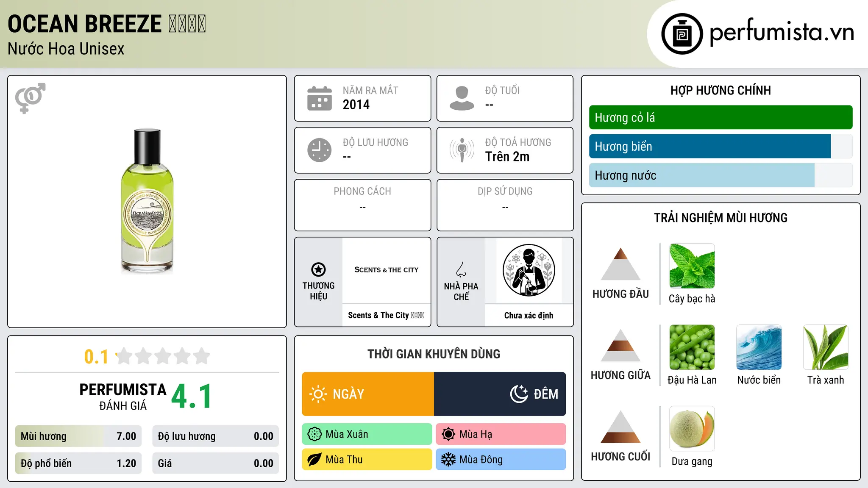Image resolution: width=868 pixels, height=488 pixels.
Task: Click the Phong cách info card
Action: [362, 205]
